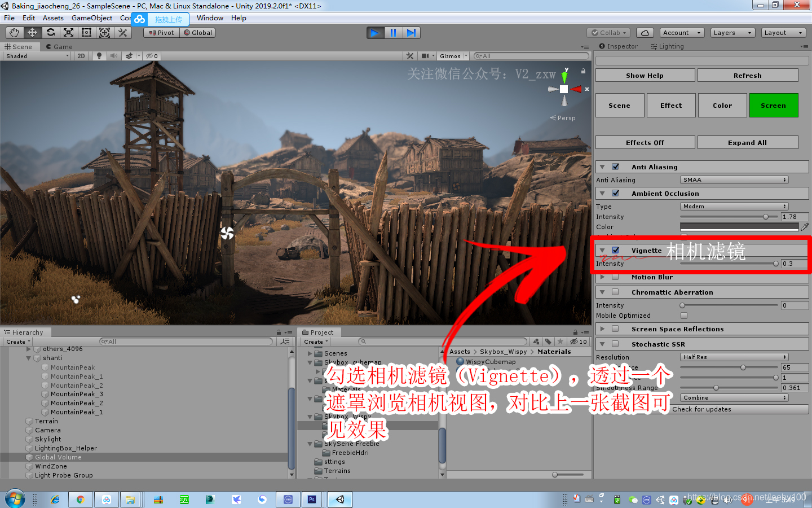Open Photoshop from the taskbar
Viewport: 812px width, 508px height.
pyautogui.click(x=312, y=500)
